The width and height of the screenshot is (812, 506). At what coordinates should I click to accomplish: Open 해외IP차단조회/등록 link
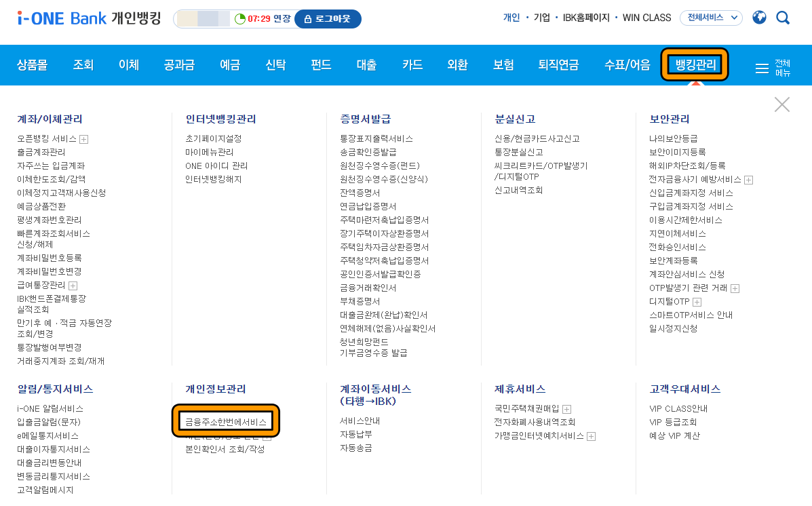point(687,166)
